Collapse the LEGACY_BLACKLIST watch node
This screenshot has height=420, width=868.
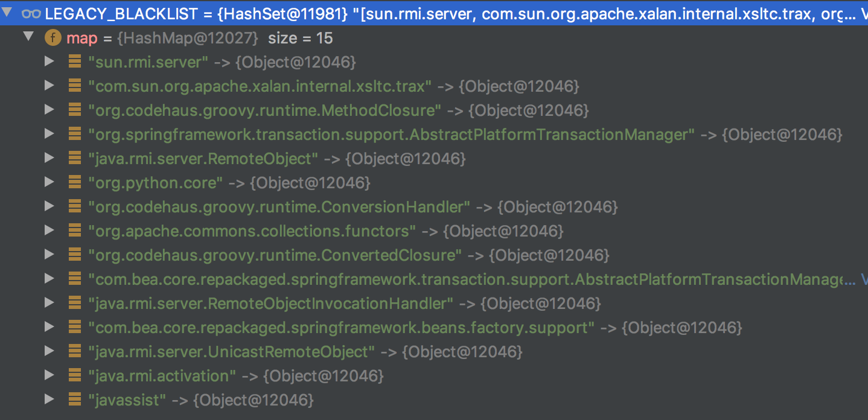[7, 13]
